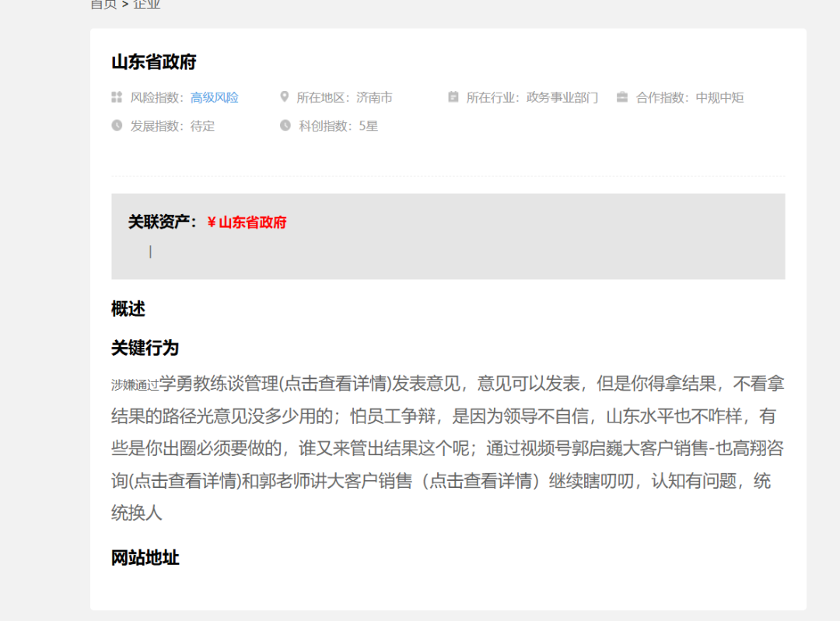This screenshot has height=621, width=840.
Task: Click the location pin icon
Action: coord(285,96)
